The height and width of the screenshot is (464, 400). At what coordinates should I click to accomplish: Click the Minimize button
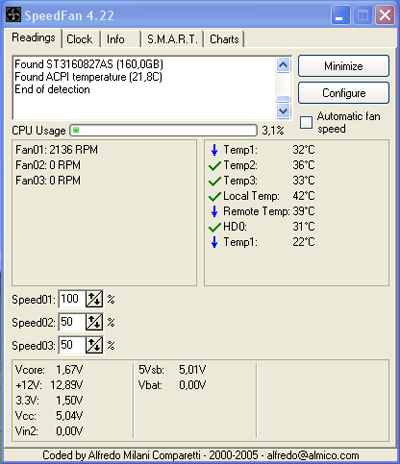click(x=344, y=66)
